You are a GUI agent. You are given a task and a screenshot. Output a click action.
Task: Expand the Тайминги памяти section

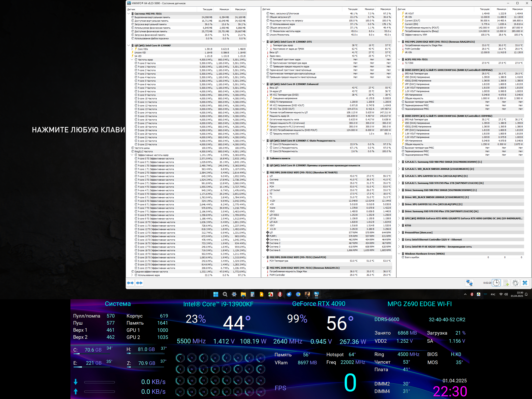(264, 158)
